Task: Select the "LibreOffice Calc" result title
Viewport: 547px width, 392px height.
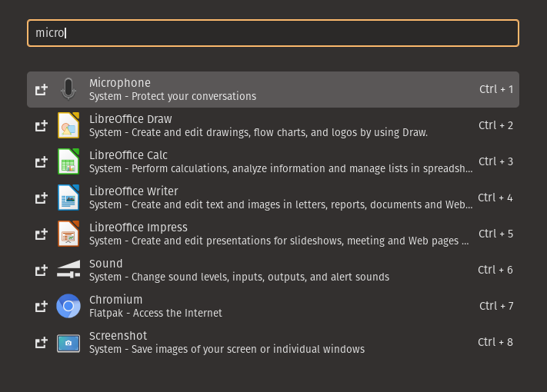Action: tap(128, 155)
